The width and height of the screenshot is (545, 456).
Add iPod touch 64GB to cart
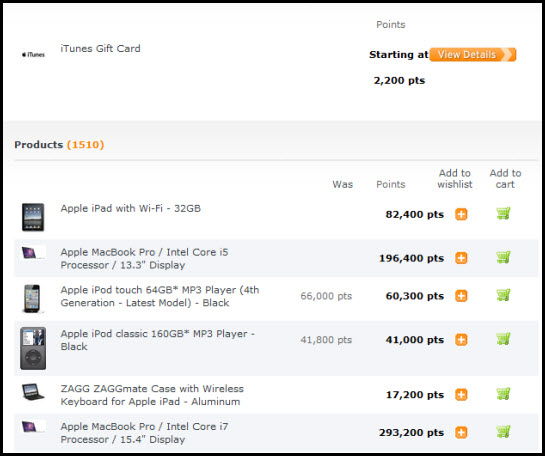(503, 295)
